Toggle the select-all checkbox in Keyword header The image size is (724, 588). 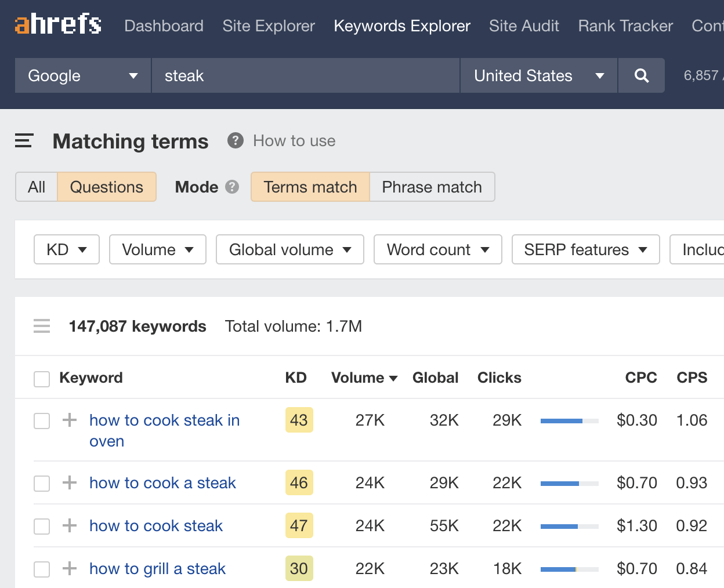pyautogui.click(x=42, y=379)
